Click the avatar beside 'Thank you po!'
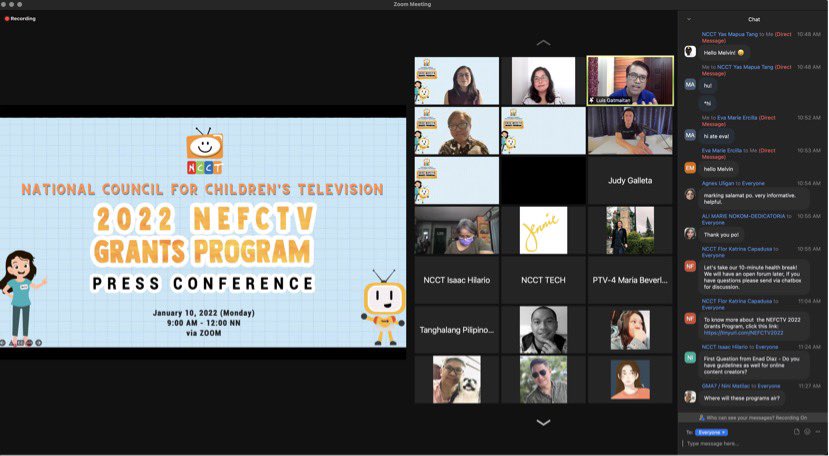 click(690, 233)
